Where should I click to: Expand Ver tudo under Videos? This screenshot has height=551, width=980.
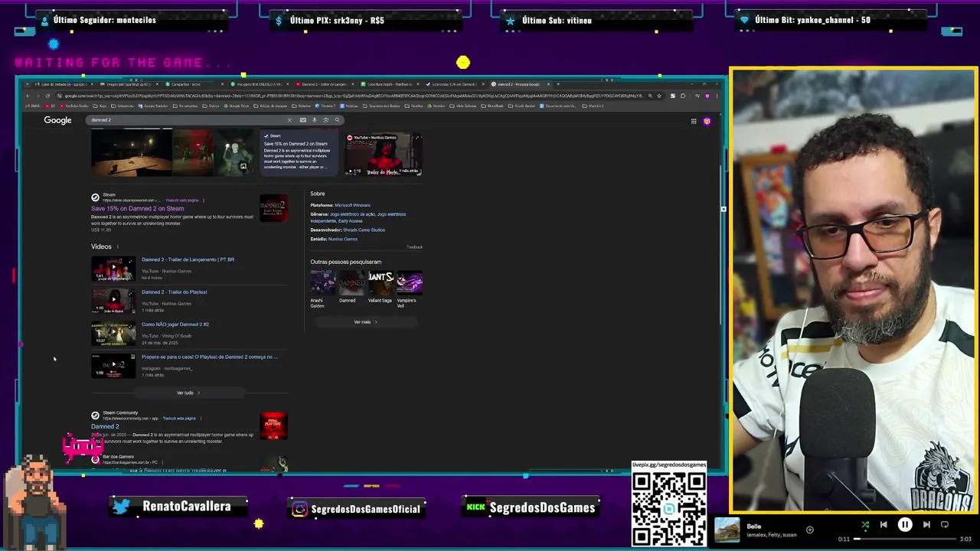point(188,393)
